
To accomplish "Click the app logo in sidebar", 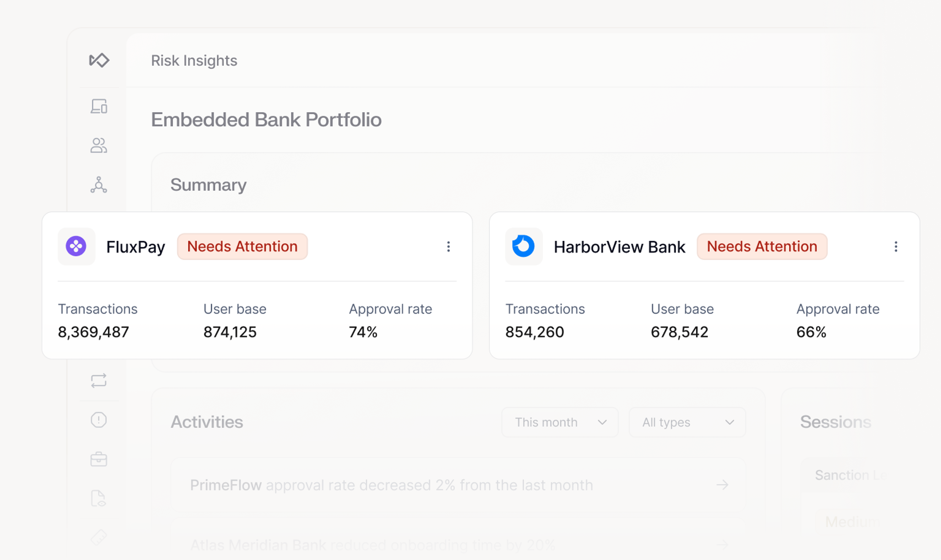I will point(99,60).
